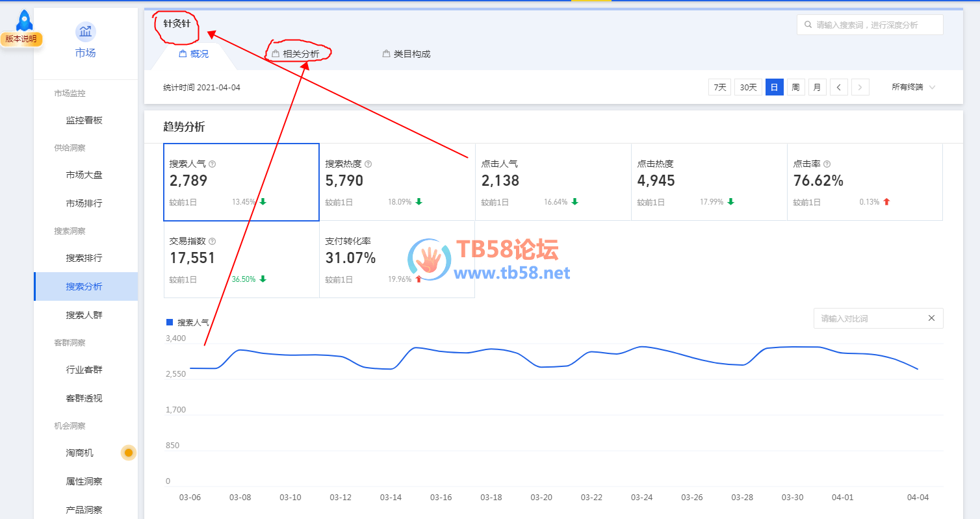Click help icon next to 搜索人气

(x=213, y=164)
